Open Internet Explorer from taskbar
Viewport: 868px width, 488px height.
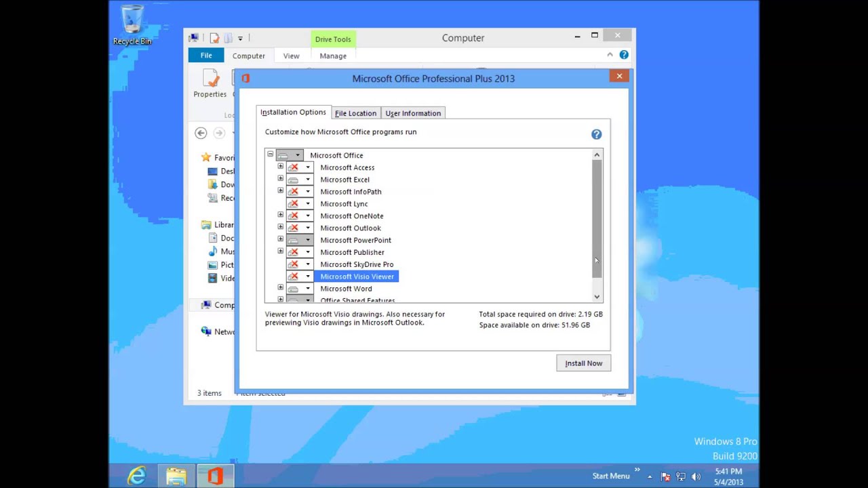point(137,476)
